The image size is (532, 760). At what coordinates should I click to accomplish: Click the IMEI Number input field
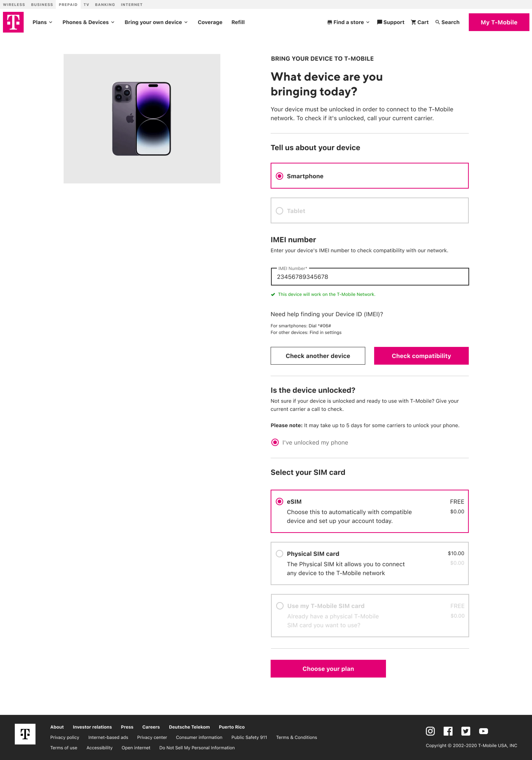[370, 277]
